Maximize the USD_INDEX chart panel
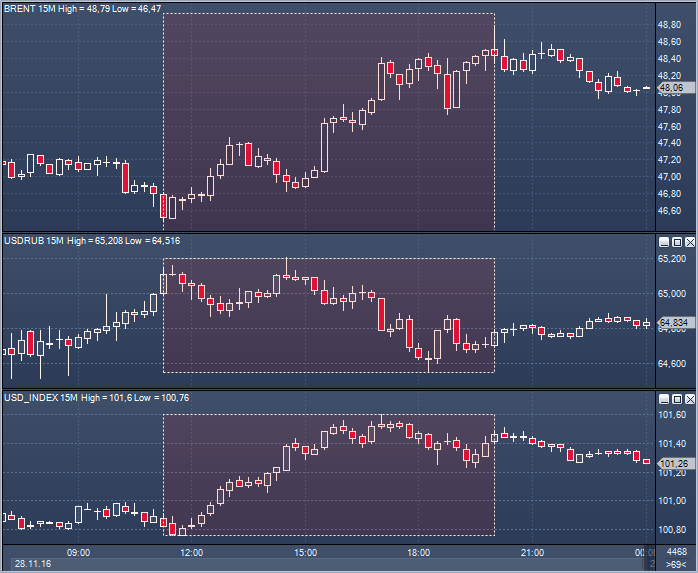Viewport: 698px width, 573px height. click(676, 398)
